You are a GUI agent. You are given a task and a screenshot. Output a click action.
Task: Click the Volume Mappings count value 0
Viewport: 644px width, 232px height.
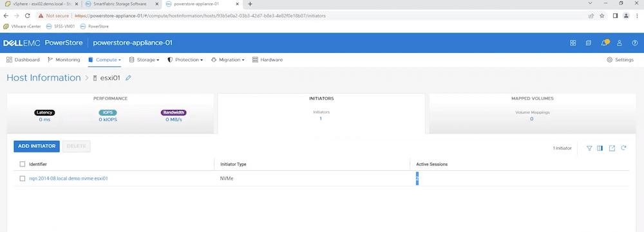pos(531,119)
